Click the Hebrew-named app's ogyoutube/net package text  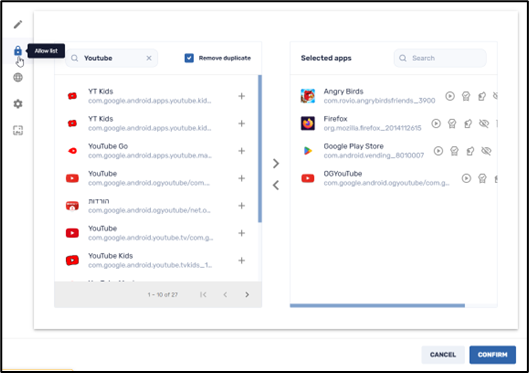(149, 210)
